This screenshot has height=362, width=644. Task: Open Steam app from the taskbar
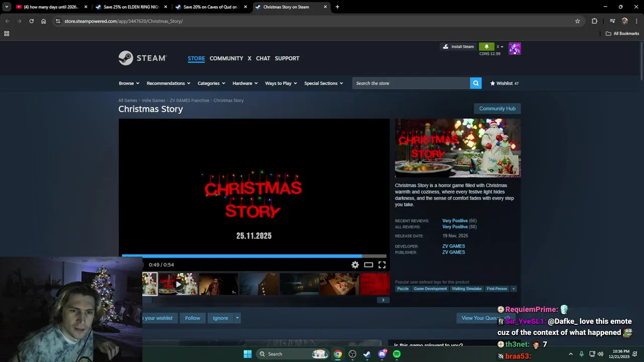point(367,354)
